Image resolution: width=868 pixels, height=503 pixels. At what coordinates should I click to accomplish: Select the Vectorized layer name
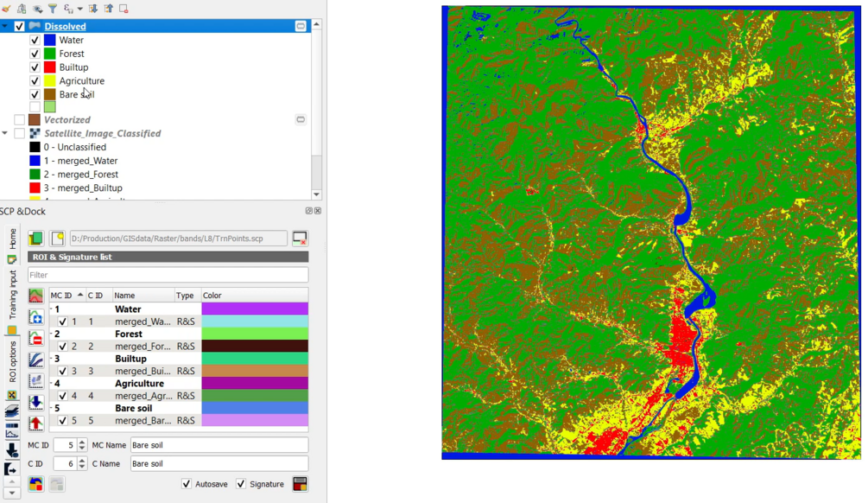(x=67, y=119)
